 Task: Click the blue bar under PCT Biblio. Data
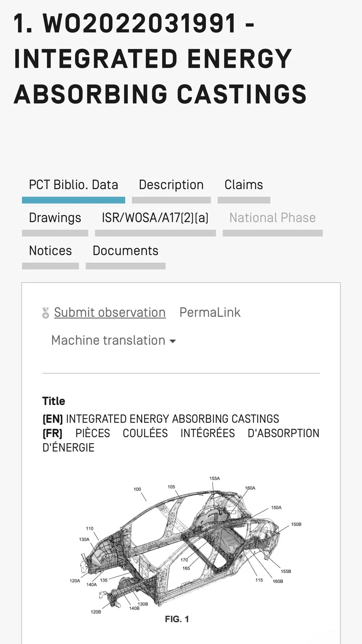pyautogui.click(x=73, y=200)
